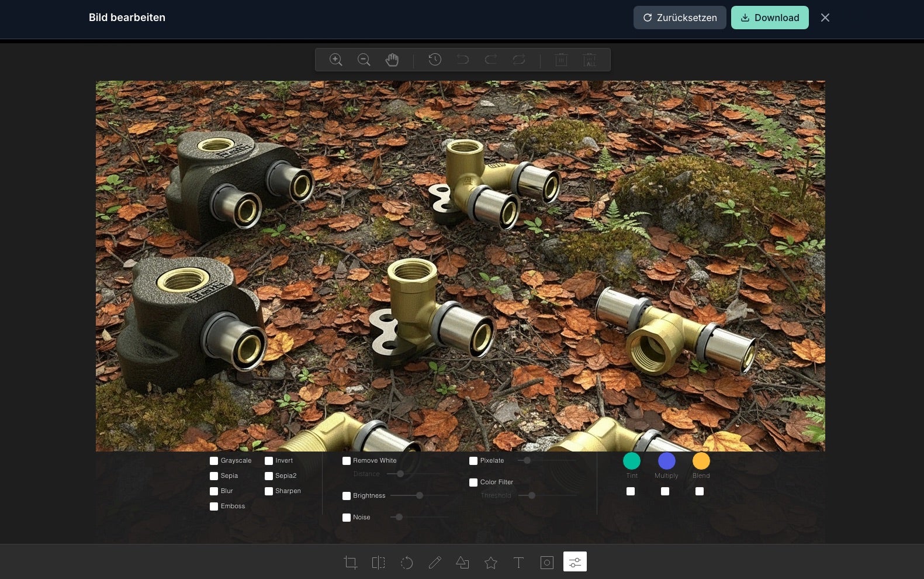Select the flip tool

click(379, 563)
